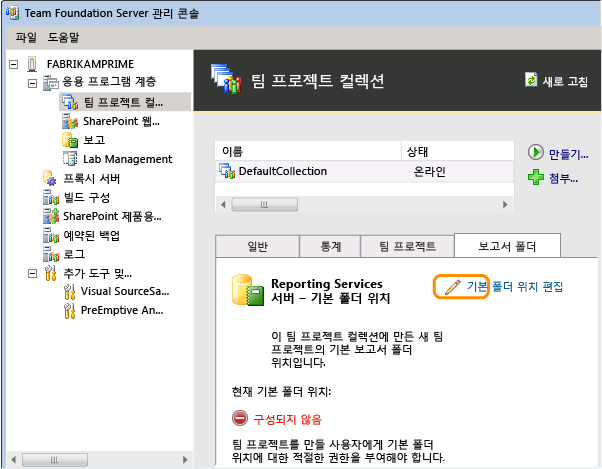Switch to the 일반 tab
Viewport: 602px width, 469px height.
click(258, 246)
